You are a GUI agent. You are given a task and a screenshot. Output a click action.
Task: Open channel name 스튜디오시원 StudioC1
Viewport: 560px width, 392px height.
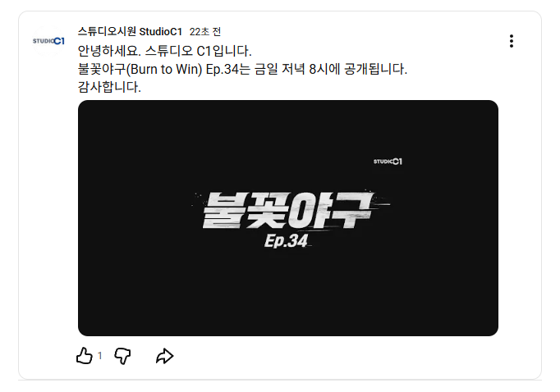pos(130,32)
